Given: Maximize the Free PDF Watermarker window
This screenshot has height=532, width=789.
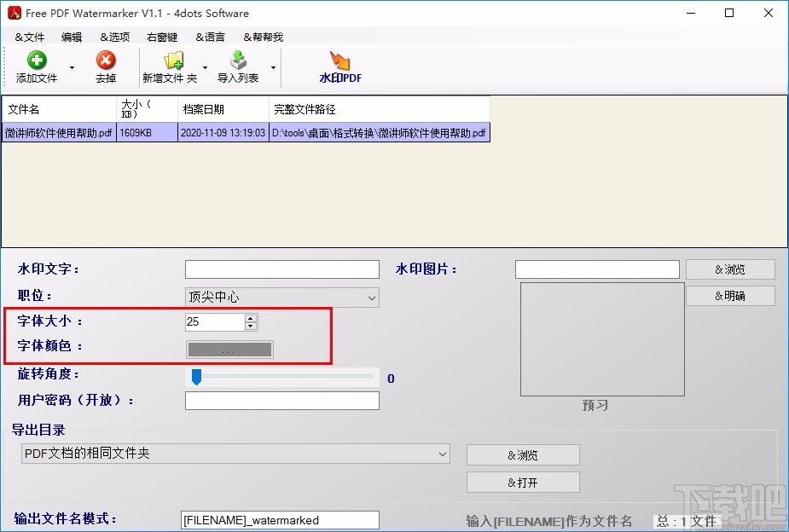Looking at the screenshot, I should pyautogui.click(x=729, y=13).
